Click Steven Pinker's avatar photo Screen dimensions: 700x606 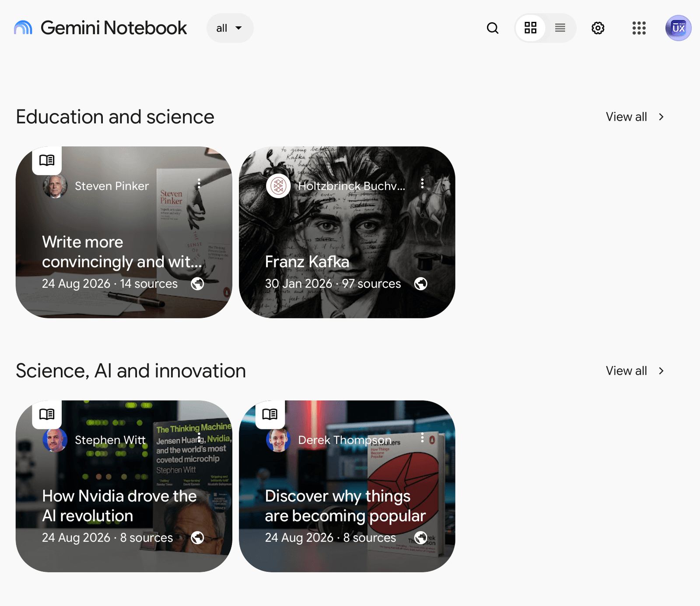[x=55, y=186]
